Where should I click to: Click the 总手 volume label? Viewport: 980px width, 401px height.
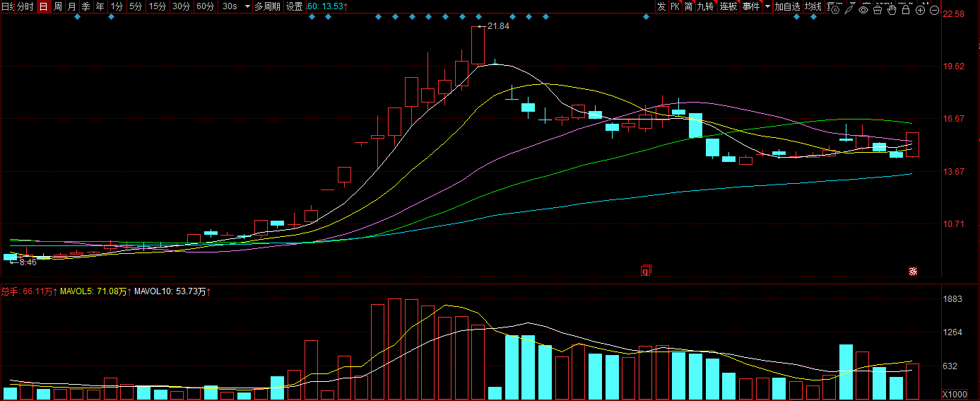10,291
